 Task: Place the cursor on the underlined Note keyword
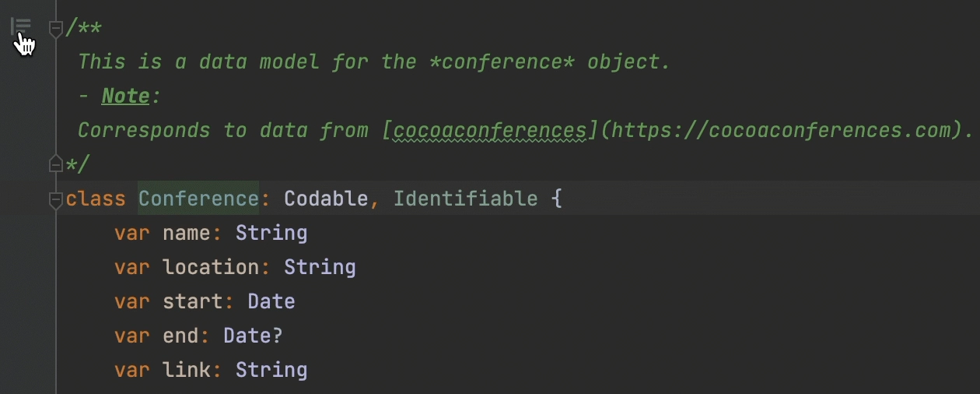click(x=126, y=96)
